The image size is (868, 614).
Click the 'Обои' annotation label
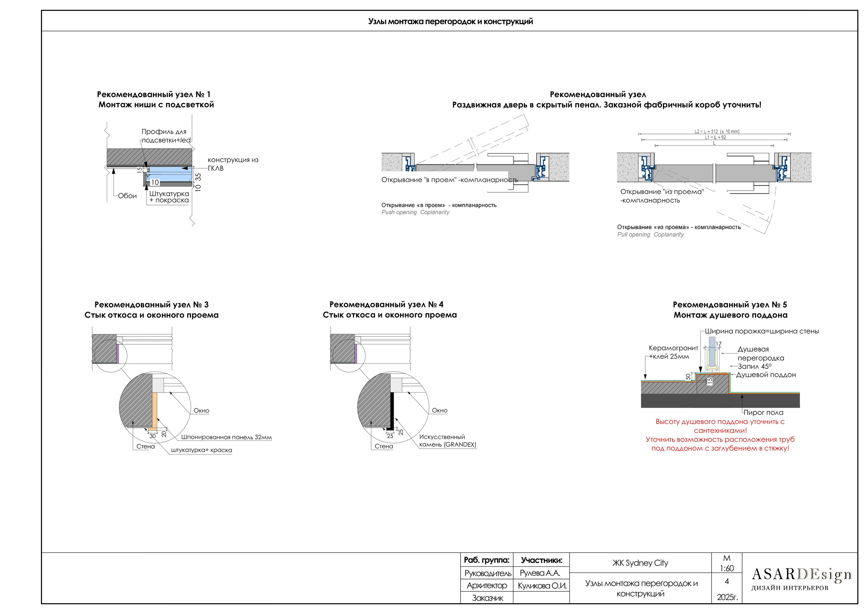[x=127, y=196]
